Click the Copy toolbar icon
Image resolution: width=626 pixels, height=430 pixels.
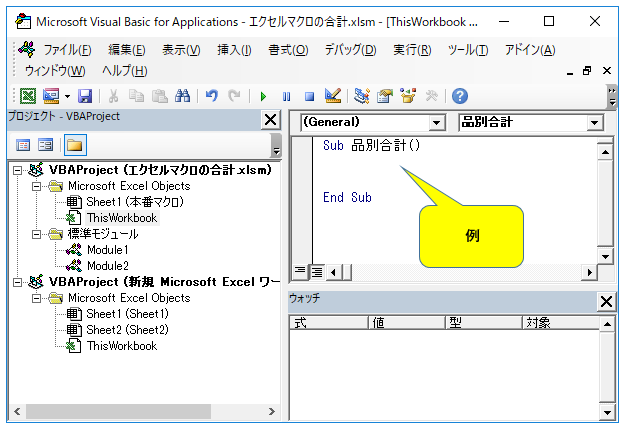(x=137, y=96)
